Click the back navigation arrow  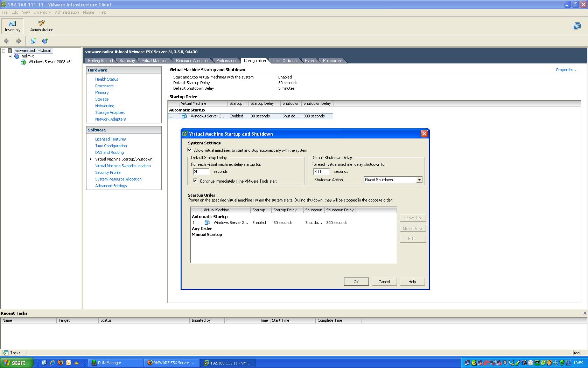pyautogui.click(x=6, y=41)
